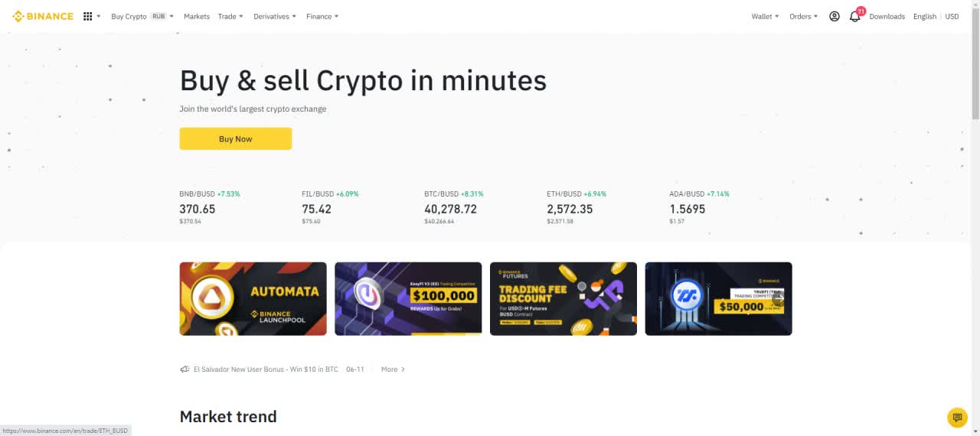This screenshot has width=980, height=436.
Task: Open the apps grid menu icon
Action: coord(88,16)
